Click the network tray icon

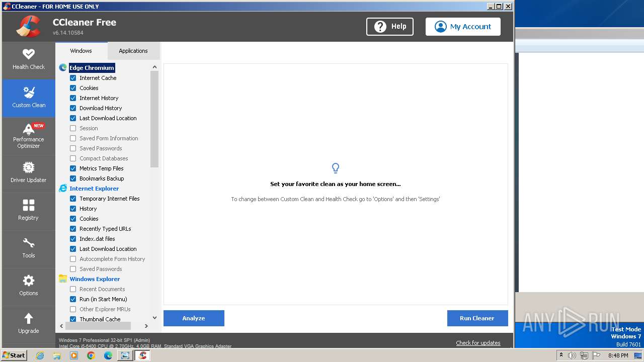click(584, 355)
